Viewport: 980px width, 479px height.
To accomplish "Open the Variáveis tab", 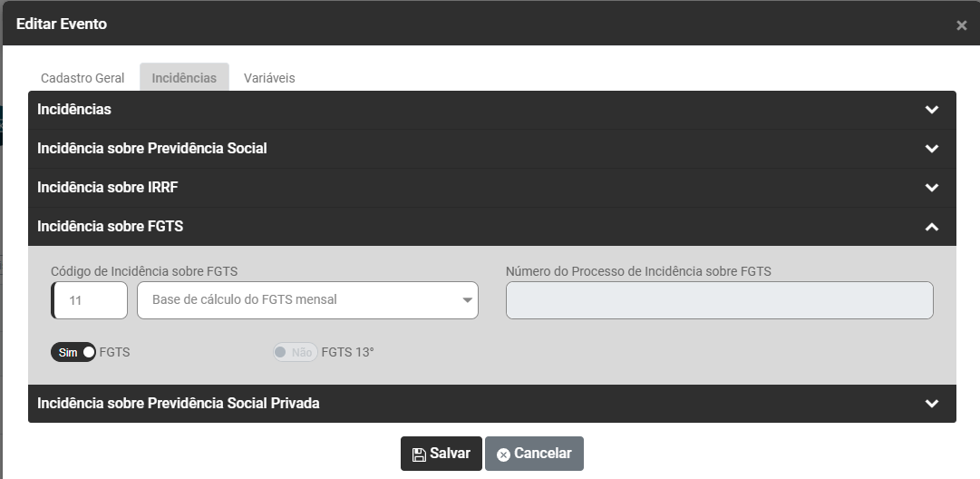I will (x=269, y=78).
